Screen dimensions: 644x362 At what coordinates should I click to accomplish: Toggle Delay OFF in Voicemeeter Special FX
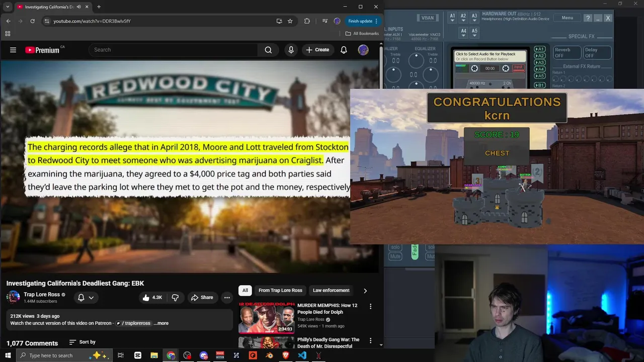(597, 53)
